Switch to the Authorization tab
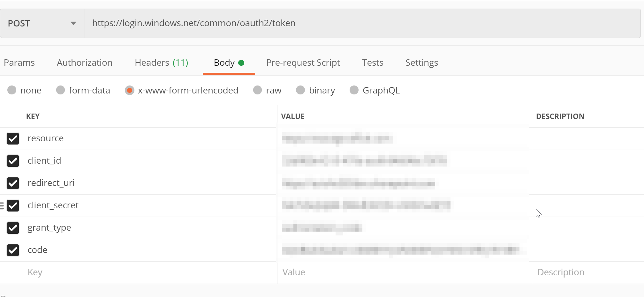This screenshot has height=297, width=644. coord(85,63)
